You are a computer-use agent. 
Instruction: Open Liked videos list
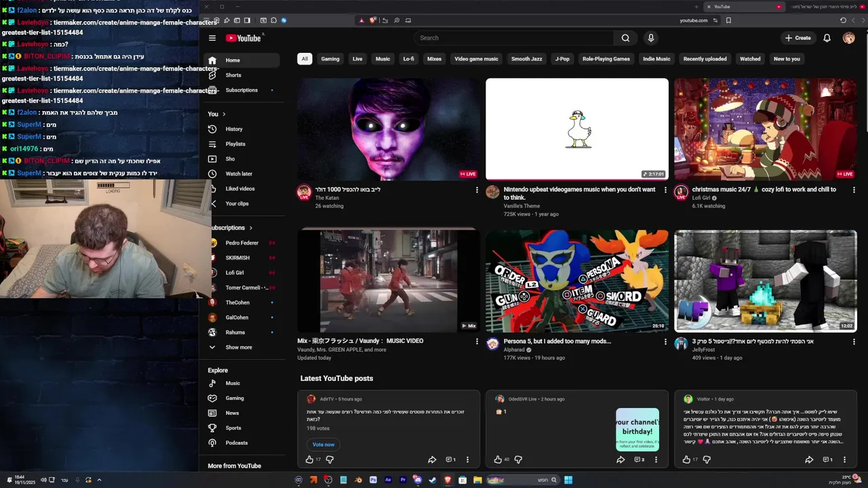point(242,188)
